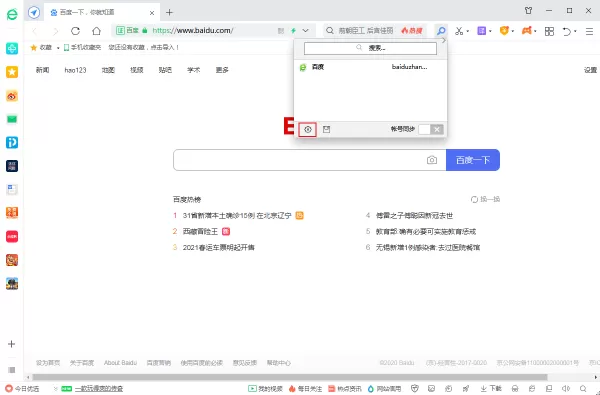Expand the address bar history dropdown chevron
The height and width of the screenshot is (395, 600).
click(x=305, y=31)
